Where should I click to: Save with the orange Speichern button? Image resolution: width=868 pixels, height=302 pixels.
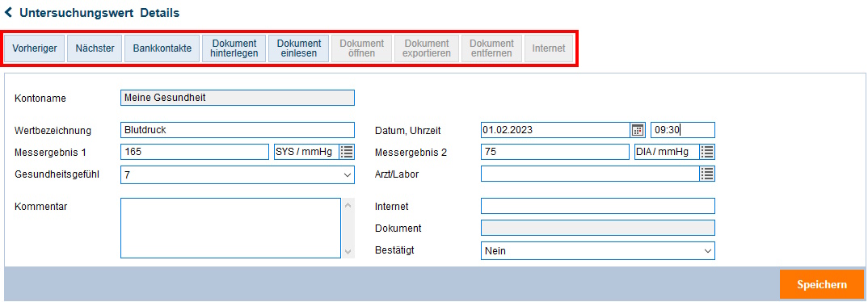click(821, 284)
